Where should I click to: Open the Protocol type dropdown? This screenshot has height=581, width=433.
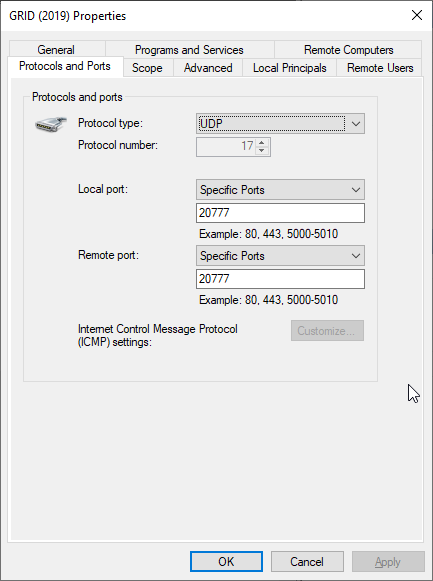pyautogui.click(x=280, y=124)
